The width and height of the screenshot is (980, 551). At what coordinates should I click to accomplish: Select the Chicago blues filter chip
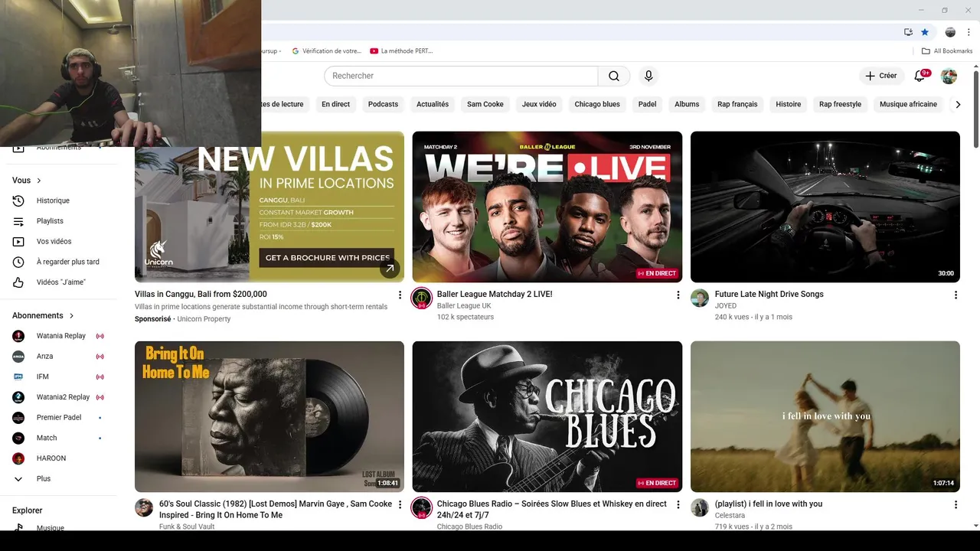pos(597,104)
